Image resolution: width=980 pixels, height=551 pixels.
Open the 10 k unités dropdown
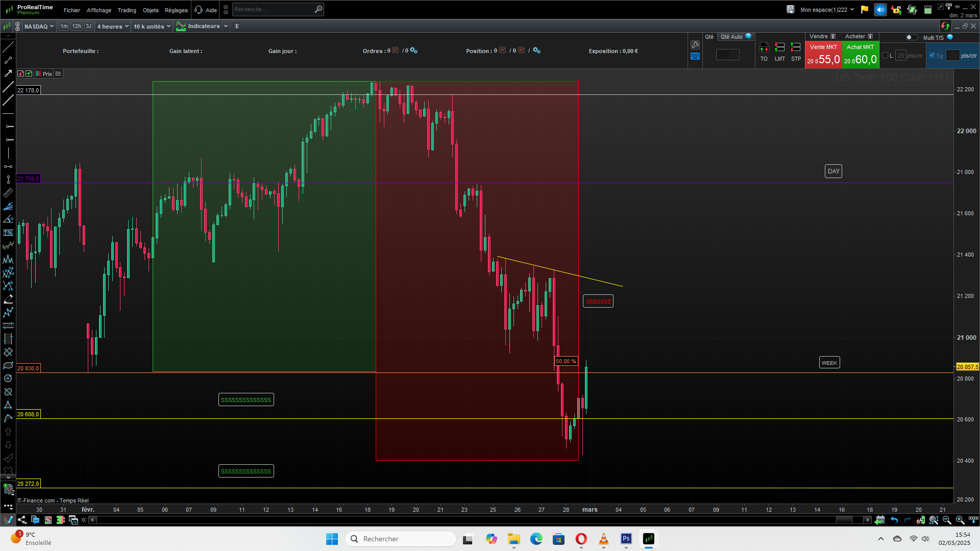coord(152,26)
